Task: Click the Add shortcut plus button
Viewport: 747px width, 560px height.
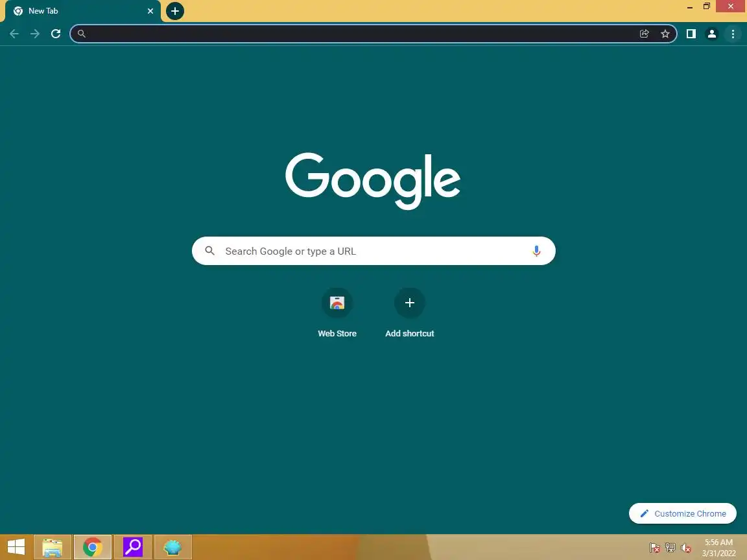Action: pos(410,303)
